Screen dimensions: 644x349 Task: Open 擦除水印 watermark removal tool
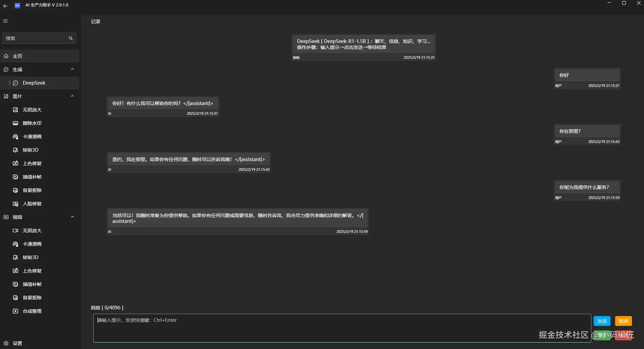[x=40, y=123]
